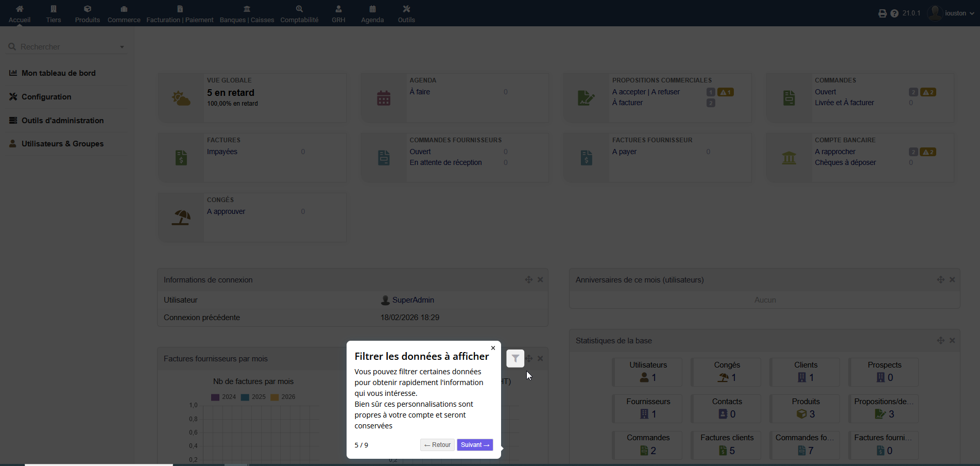Click the Agenda calendar widget icon
This screenshot has width=980, height=466.
[384, 98]
